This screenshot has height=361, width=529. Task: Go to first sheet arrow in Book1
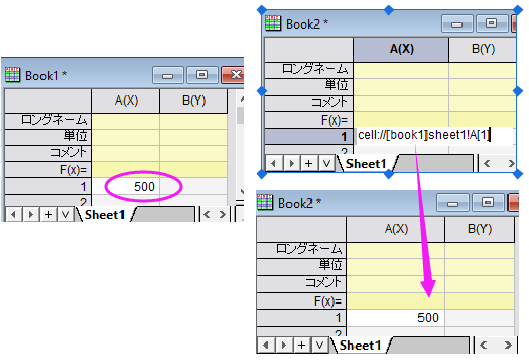pyautogui.click(x=13, y=214)
